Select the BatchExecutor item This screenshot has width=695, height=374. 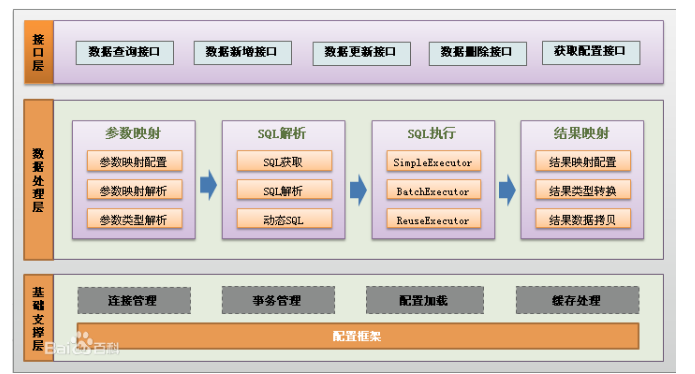coord(433,190)
